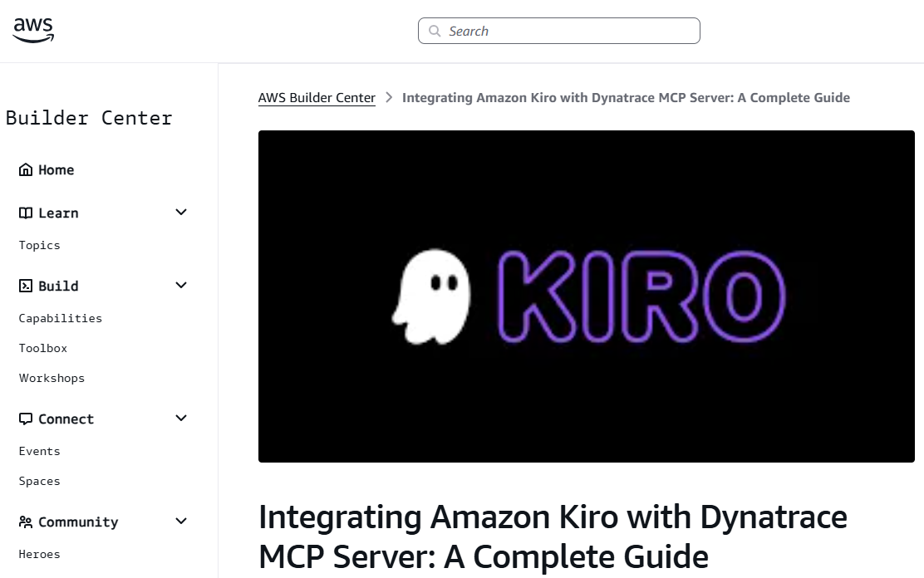Click the Capabilities link
924x578 pixels.
click(x=60, y=318)
